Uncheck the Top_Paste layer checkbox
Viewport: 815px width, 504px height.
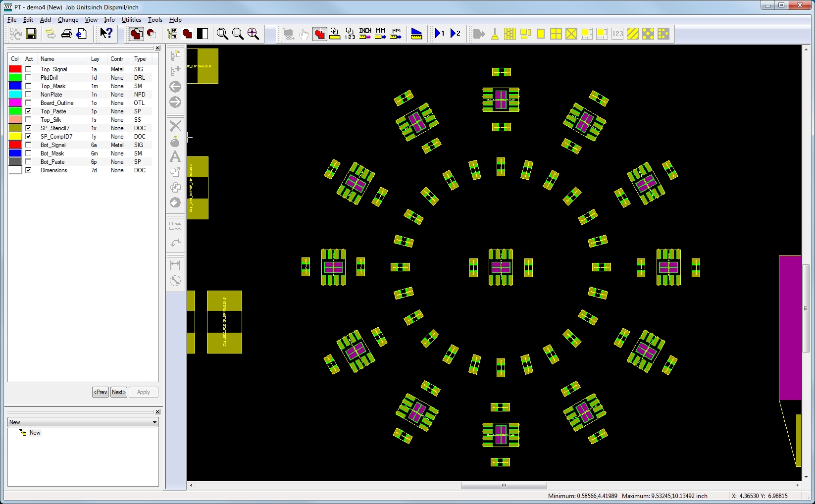(x=28, y=111)
